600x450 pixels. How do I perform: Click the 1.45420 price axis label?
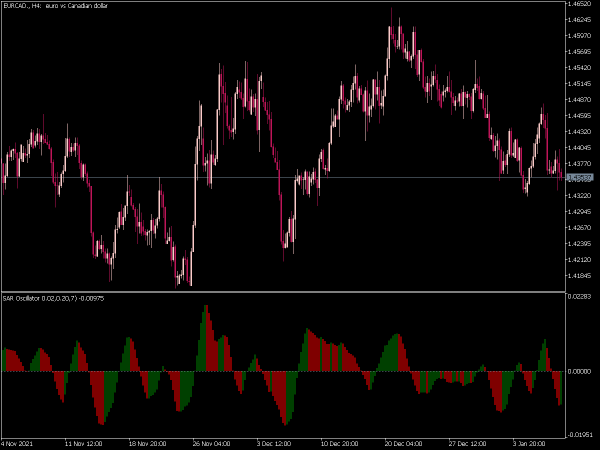[x=580, y=68]
